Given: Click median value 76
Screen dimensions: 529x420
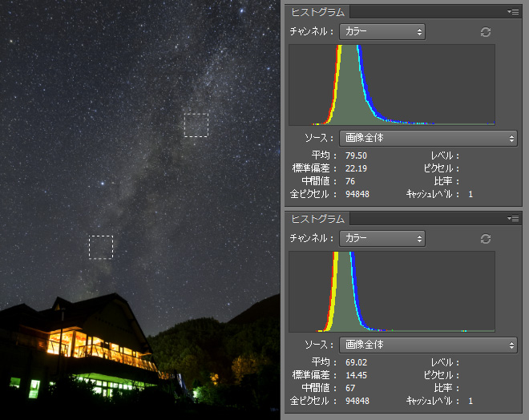Looking at the screenshot, I should click(x=350, y=181).
